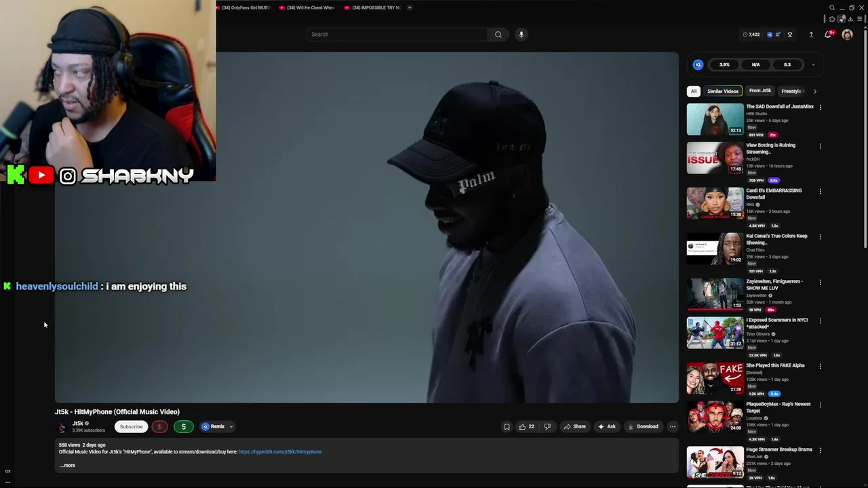Click the 7,402 clock counter
The height and width of the screenshot is (488, 868).
(x=751, y=35)
